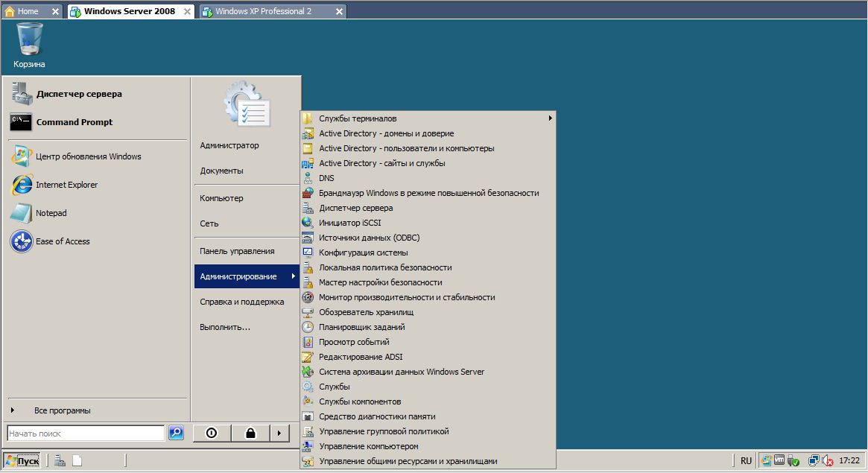868x473 pixels.
Task: Open Источники данных (ODBC)
Action: tap(428, 238)
